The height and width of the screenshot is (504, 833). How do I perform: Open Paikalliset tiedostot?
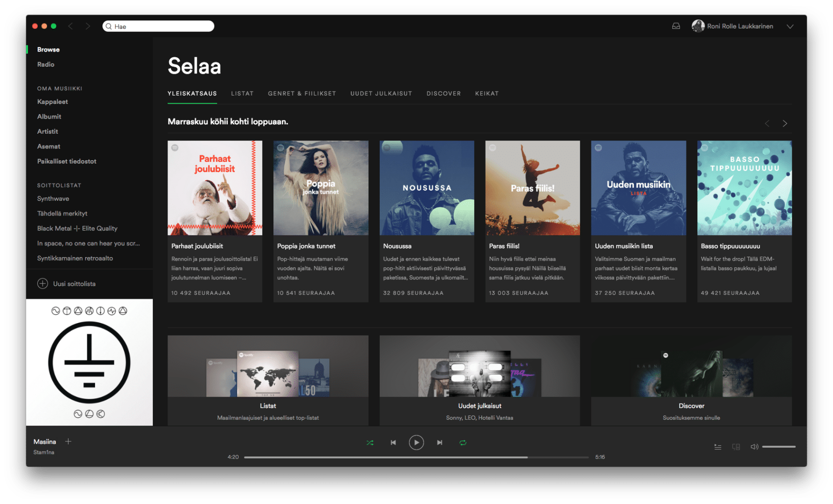(67, 161)
